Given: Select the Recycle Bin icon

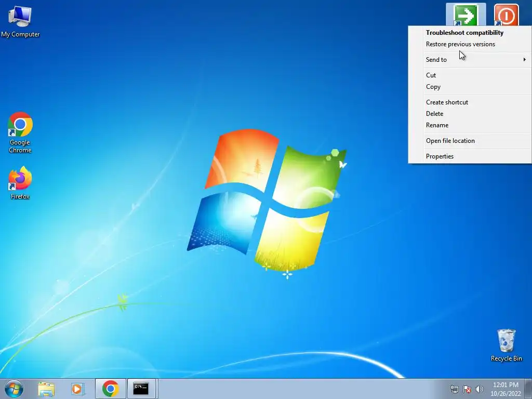Looking at the screenshot, I should tap(506, 345).
